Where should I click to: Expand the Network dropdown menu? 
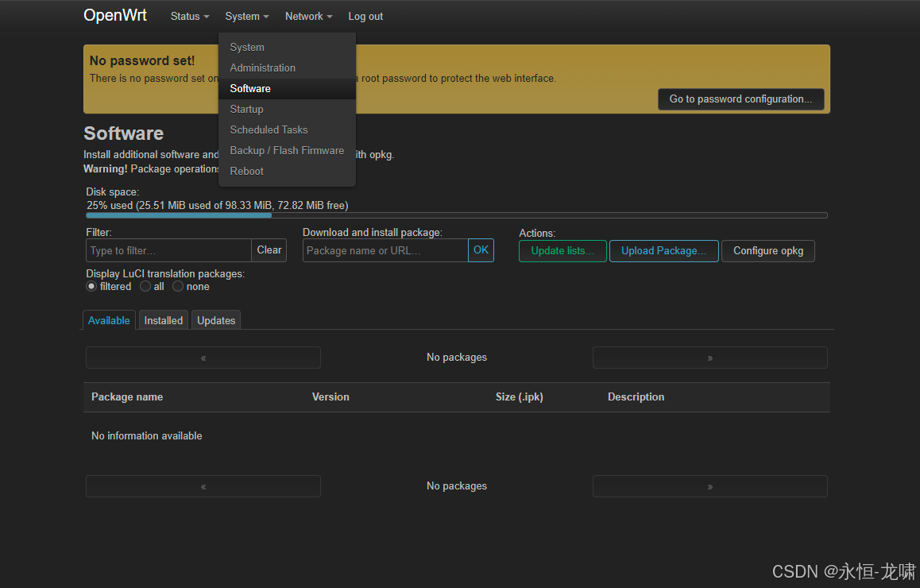click(x=308, y=17)
